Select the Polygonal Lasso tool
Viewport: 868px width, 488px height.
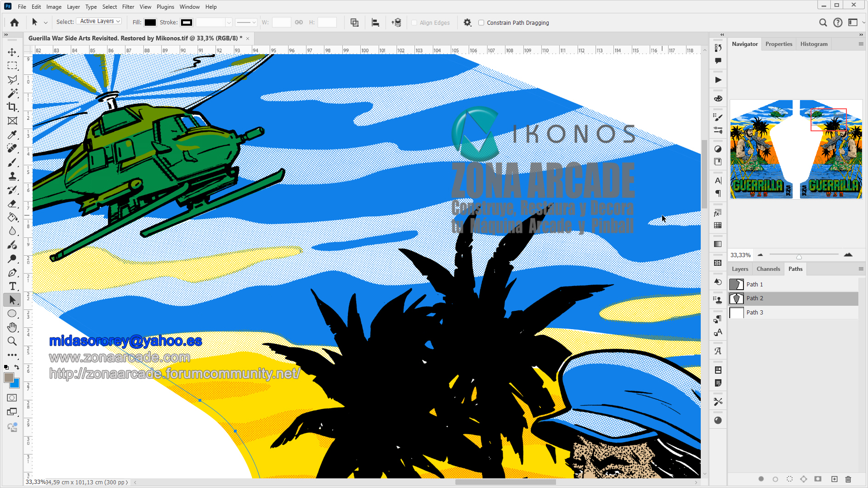tap(12, 79)
